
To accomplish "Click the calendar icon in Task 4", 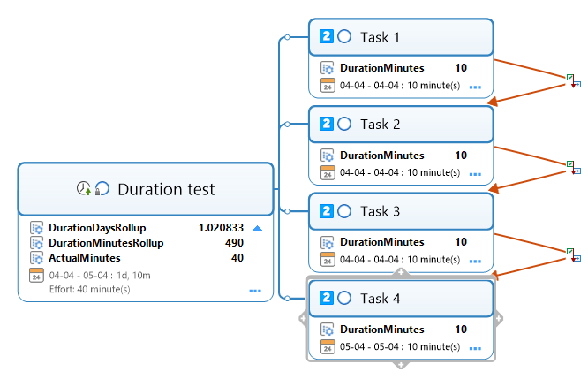I will point(328,346).
